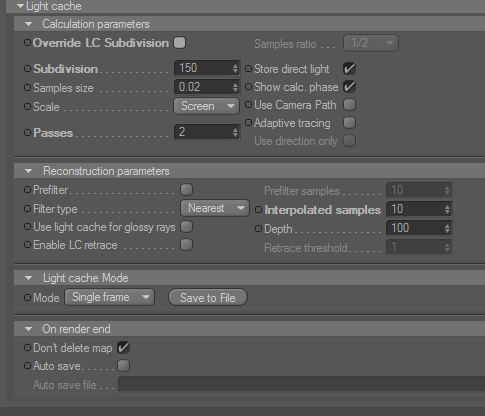Collapse Light cache Mode group
This screenshot has height=416, width=485.
[x=29, y=278]
